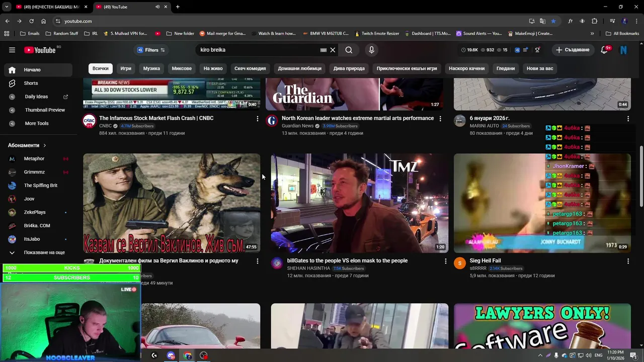This screenshot has width=644, height=362.
Task: Open the LAWYERS ONLY Software thumbnail
Action: (542, 326)
